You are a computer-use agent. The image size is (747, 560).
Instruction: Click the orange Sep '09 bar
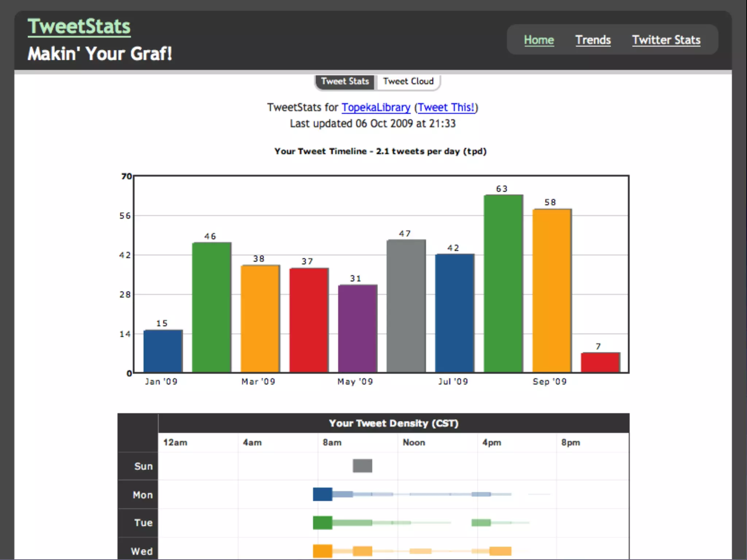click(x=552, y=291)
